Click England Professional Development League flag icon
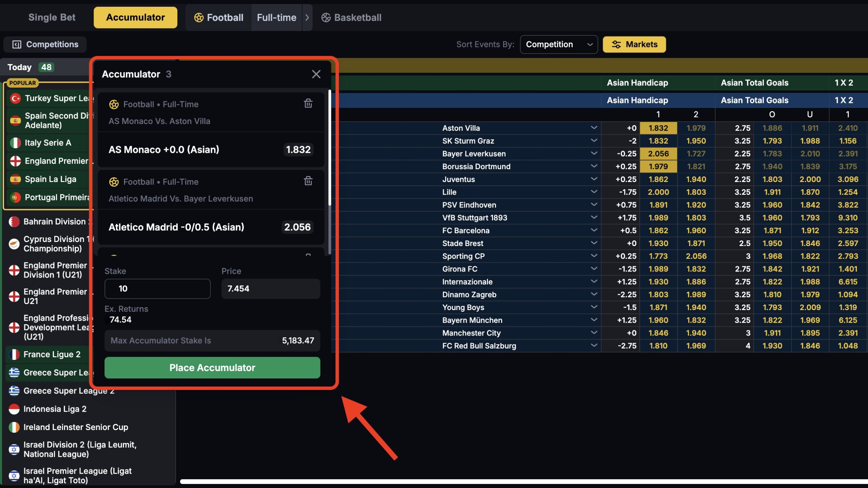868x488 pixels. tap(14, 327)
